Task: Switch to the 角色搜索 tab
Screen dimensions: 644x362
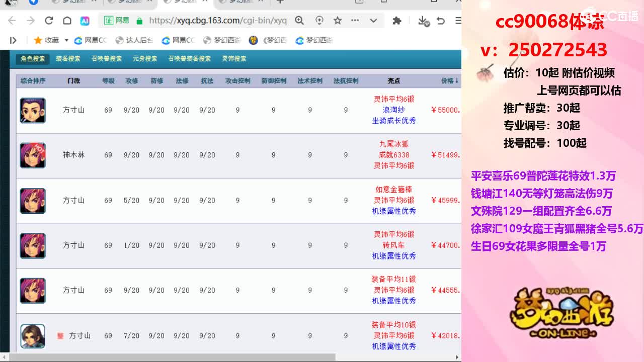Action: click(x=33, y=59)
